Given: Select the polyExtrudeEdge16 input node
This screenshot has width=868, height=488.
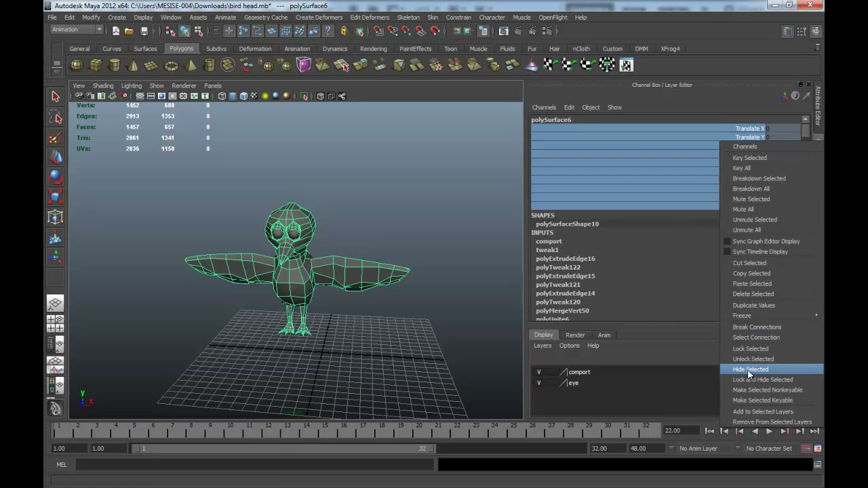Looking at the screenshot, I should pyautogui.click(x=566, y=259).
